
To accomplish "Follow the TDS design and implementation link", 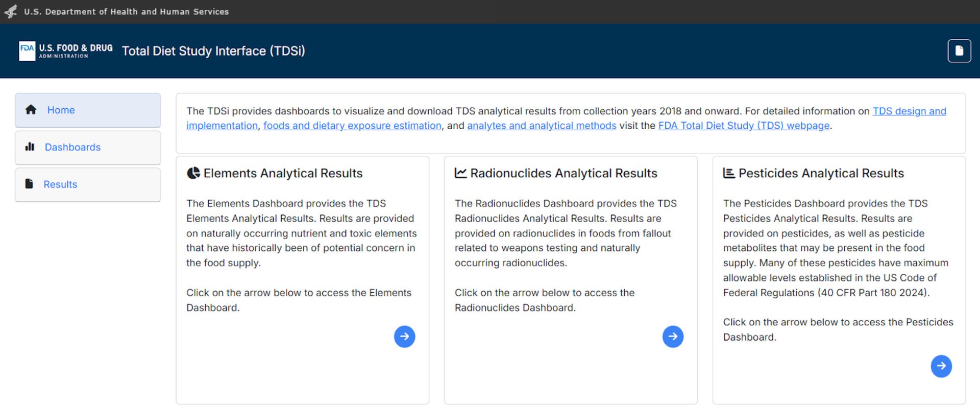I will [x=909, y=111].
